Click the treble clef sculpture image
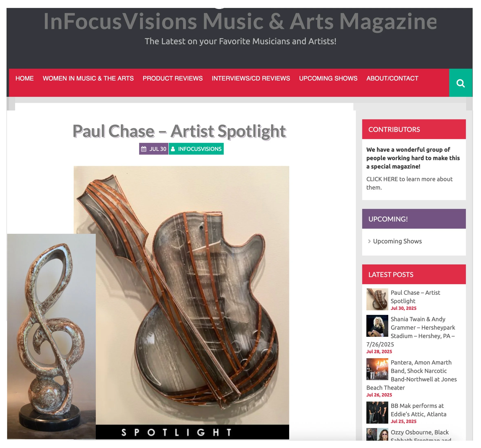The image size is (481, 448). pyautogui.click(x=51, y=336)
